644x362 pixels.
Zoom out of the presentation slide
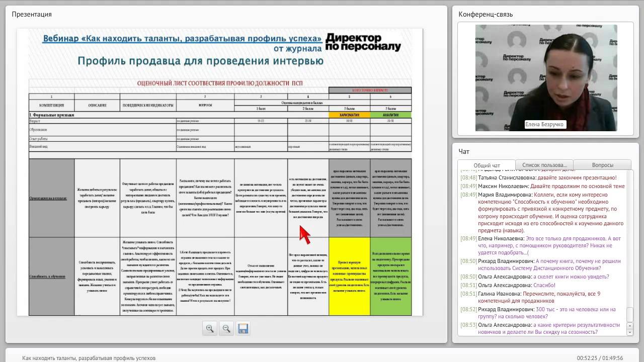tap(226, 328)
